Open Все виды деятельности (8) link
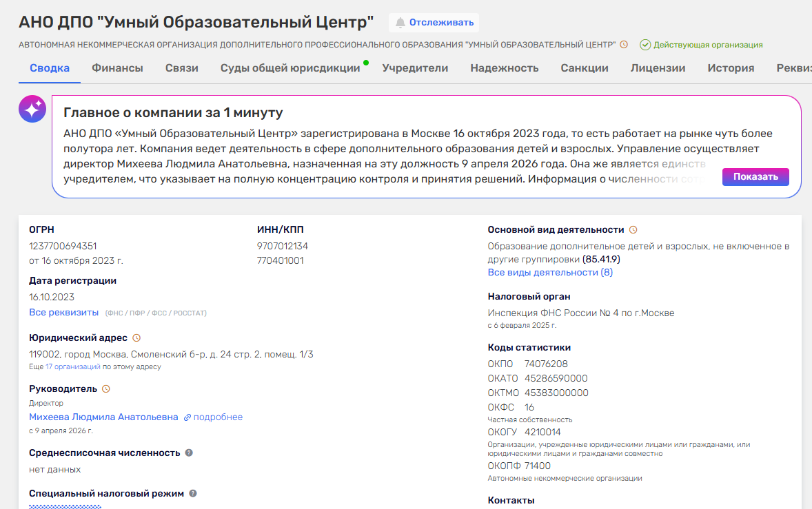The height and width of the screenshot is (509, 812). (x=550, y=273)
